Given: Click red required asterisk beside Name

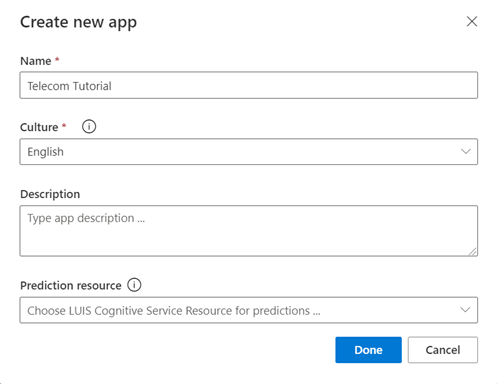Looking at the screenshot, I should [x=57, y=59].
